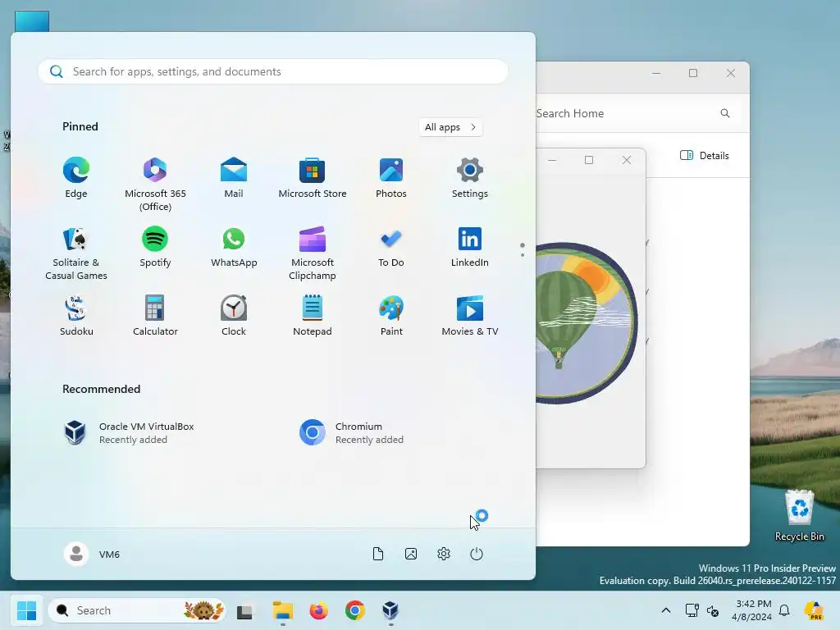Click the Windows Start button
Screen dimensions: 840x630
pos(26,610)
